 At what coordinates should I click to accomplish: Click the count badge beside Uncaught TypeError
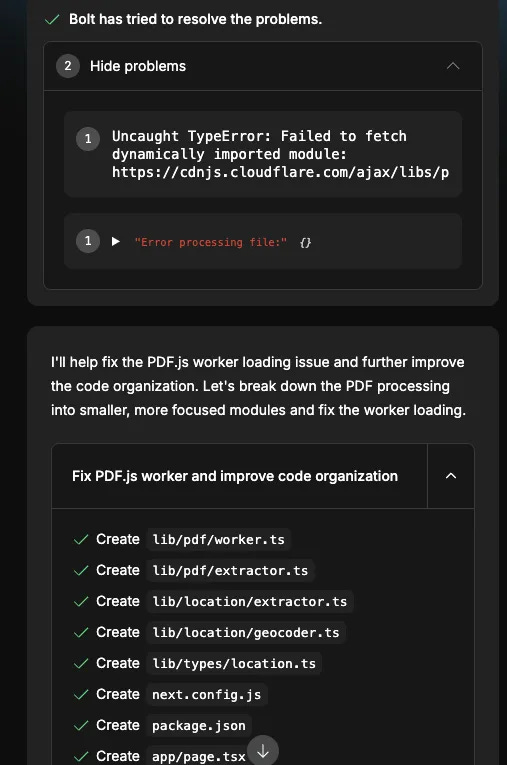[88, 139]
